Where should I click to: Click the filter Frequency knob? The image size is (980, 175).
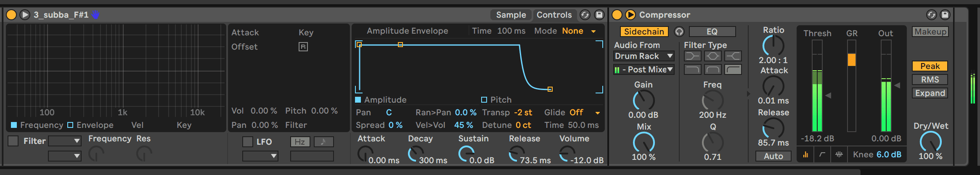[x=96, y=154]
